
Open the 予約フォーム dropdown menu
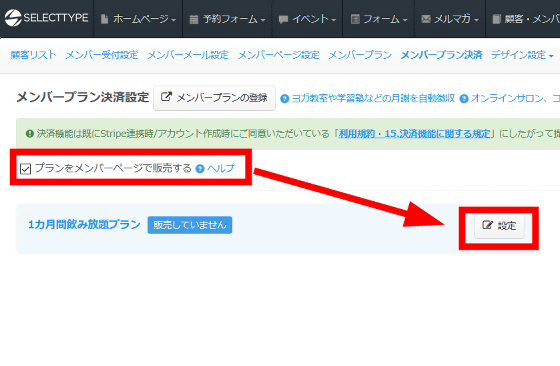[x=227, y=19]
